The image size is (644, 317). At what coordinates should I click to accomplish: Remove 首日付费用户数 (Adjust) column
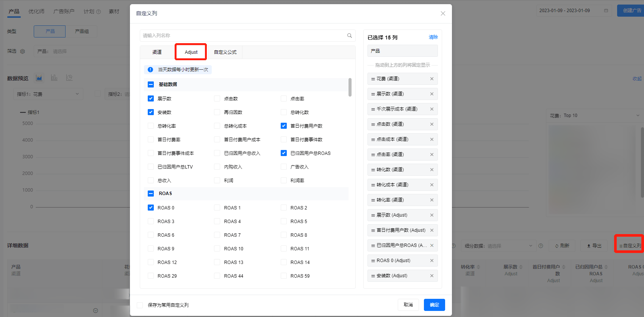click(431, 230)
